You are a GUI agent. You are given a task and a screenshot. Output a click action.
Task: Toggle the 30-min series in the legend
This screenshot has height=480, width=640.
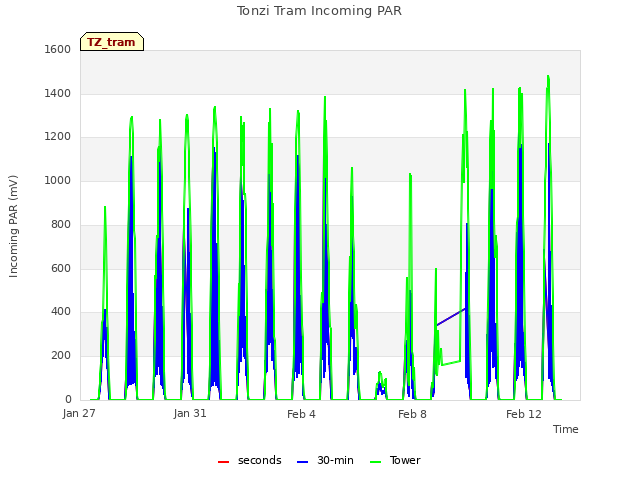(325, 461)
